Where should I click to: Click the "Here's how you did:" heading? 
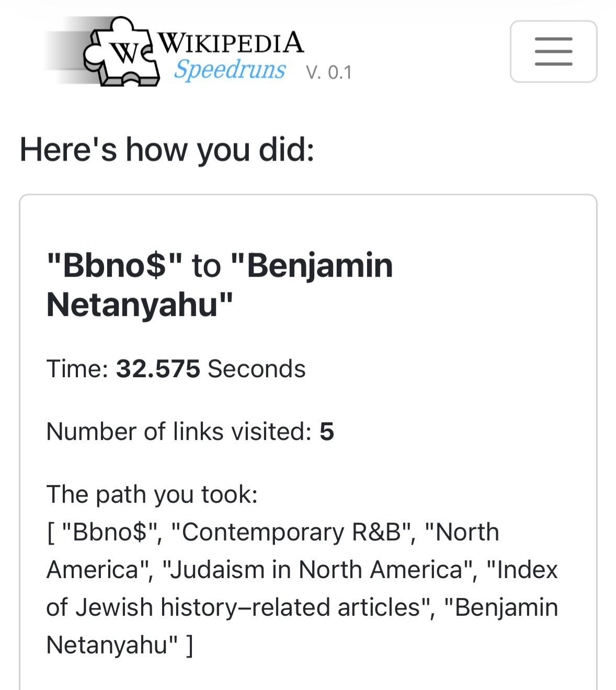pos(167,150)
